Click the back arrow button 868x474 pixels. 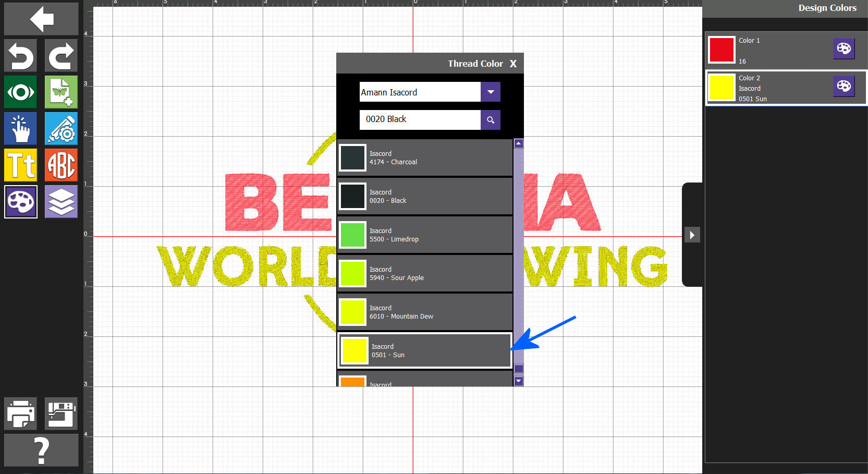[x=41, y=19]
